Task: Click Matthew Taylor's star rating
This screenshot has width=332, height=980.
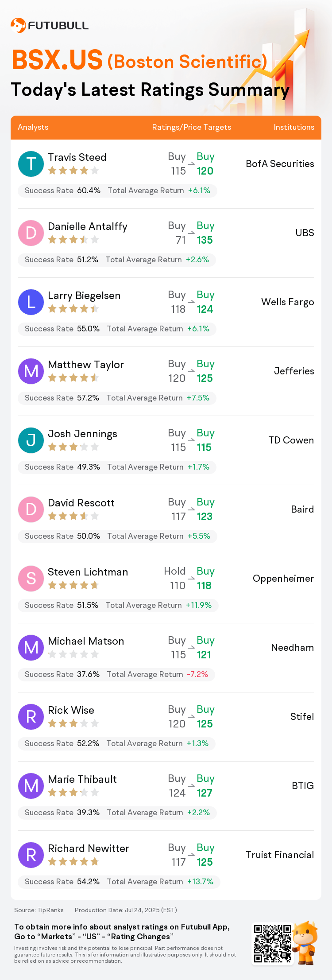Action: pyautogui.click(x=73, y=378)
